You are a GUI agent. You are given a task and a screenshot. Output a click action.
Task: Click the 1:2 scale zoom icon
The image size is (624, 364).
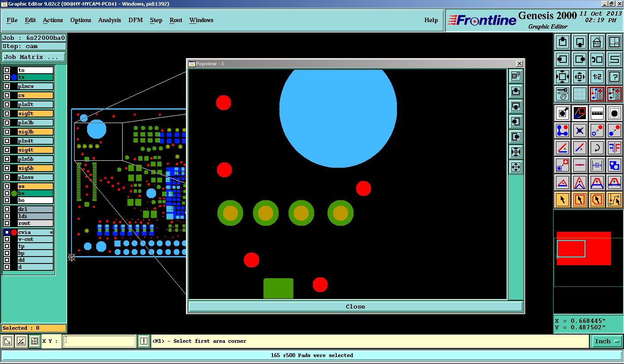[597, 77]
